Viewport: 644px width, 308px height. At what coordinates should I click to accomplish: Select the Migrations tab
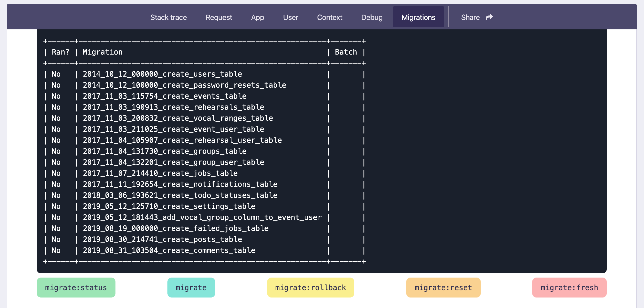point(418,17)
